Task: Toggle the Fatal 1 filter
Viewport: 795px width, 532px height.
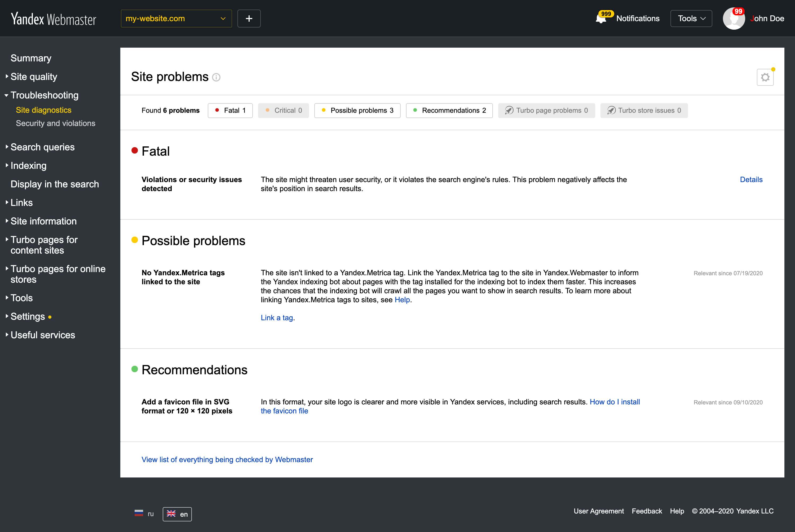Action: [230, 111]
